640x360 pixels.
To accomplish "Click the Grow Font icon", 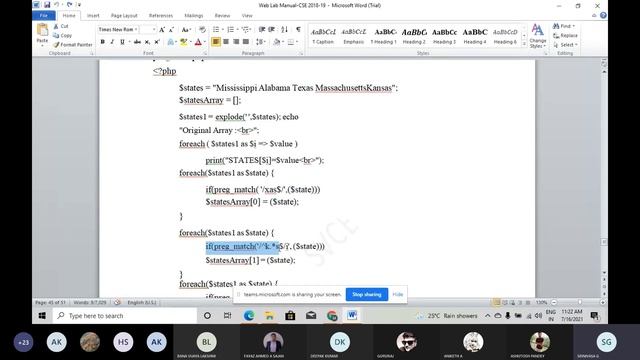I will click(162, 29).
